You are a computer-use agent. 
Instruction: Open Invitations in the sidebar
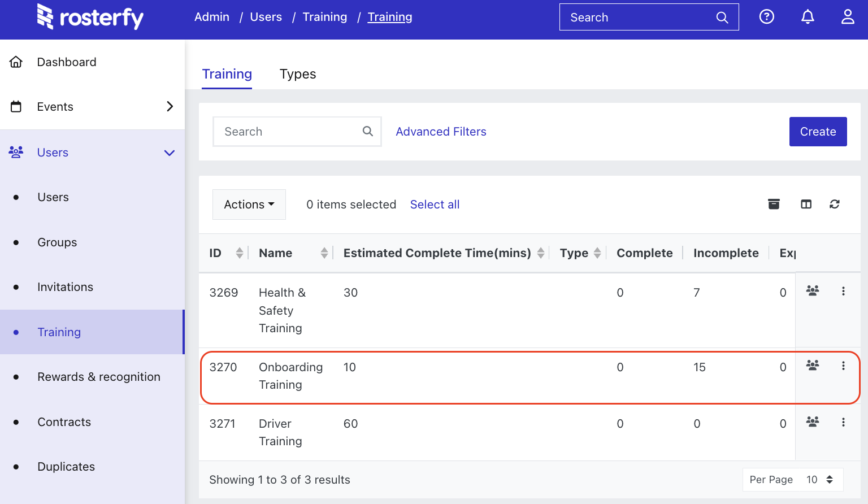pyautogui.click(x=65, y=287)
